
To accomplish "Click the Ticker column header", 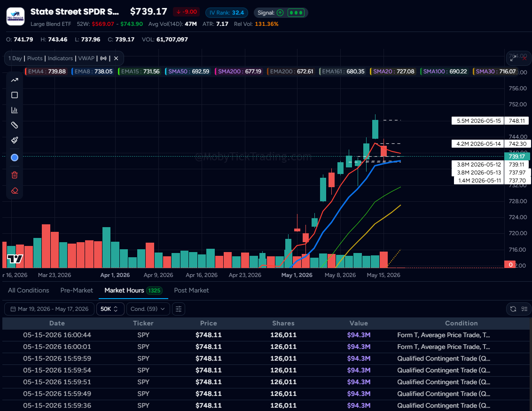I will coord(143,324).
